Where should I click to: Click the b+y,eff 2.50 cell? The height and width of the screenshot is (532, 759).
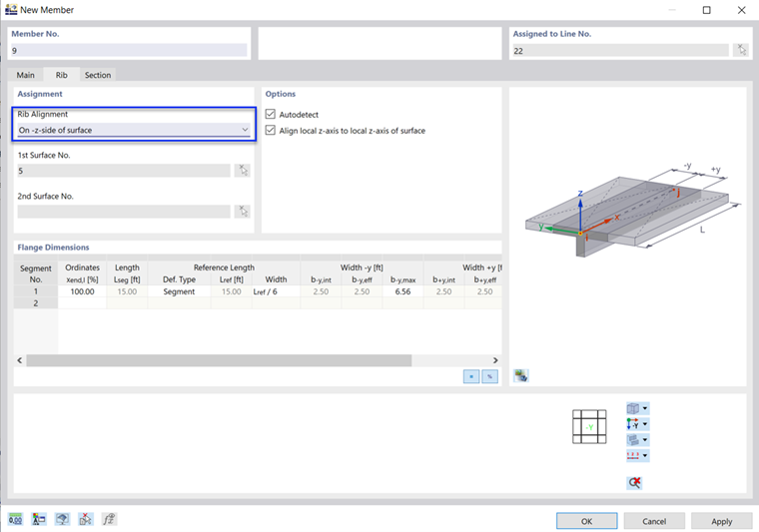(x=484, y=291)
